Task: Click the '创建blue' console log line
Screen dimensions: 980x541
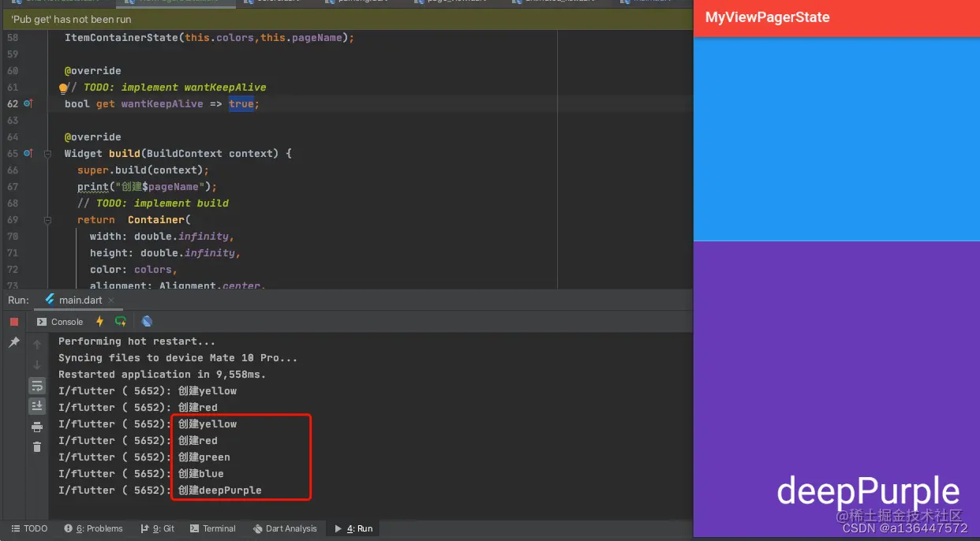Action: pyautogui.click(x=141, y=474)
